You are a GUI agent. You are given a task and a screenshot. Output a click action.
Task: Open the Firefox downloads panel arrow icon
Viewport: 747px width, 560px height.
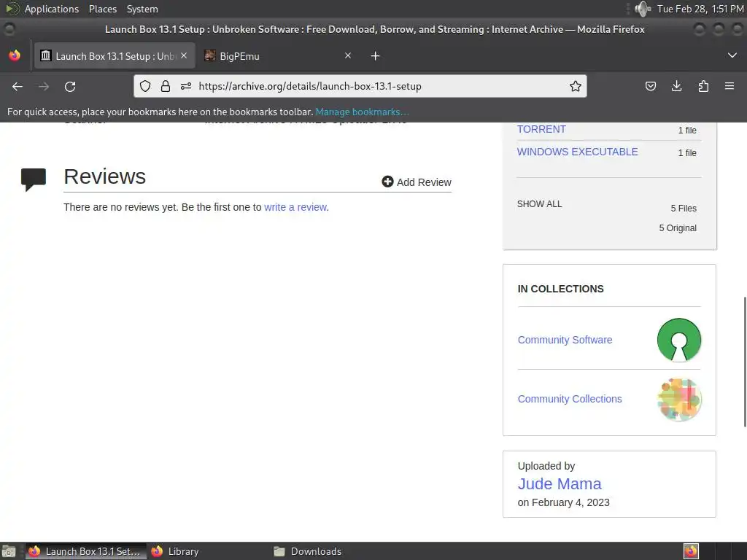[x=676, y=86]
